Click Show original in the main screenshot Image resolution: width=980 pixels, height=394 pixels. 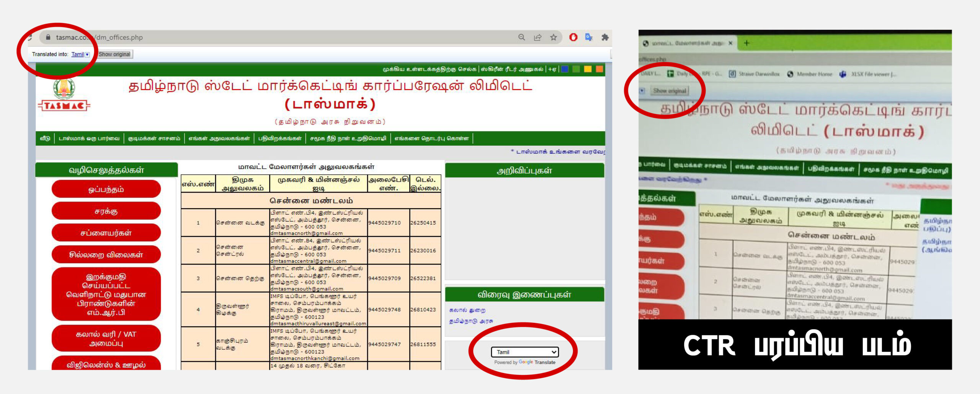coord(114,54)
